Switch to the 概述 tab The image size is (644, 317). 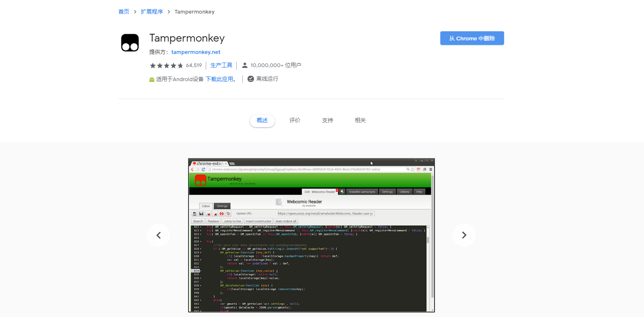262,121
